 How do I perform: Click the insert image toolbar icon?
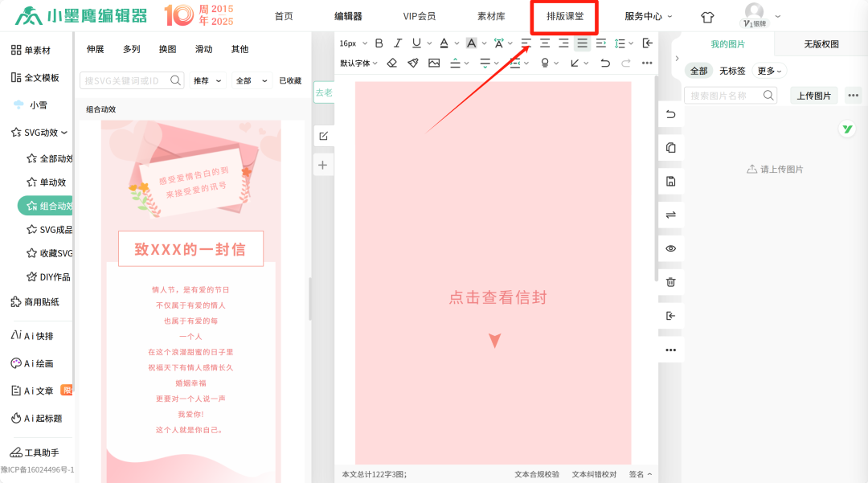point(434,63)
